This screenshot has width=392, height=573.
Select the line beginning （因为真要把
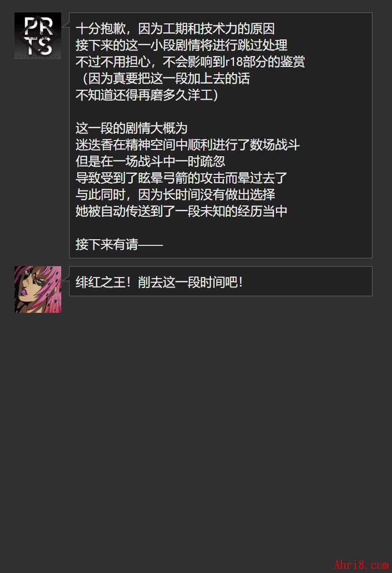pos(163,78)
